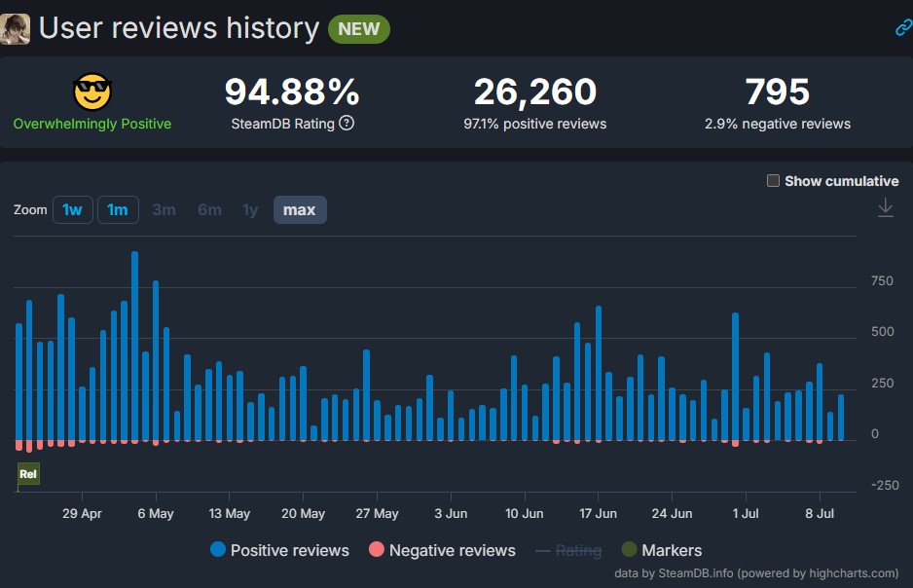Enable the hidden Rating legend series
This screenshot has width=913, height=588.
568,550
